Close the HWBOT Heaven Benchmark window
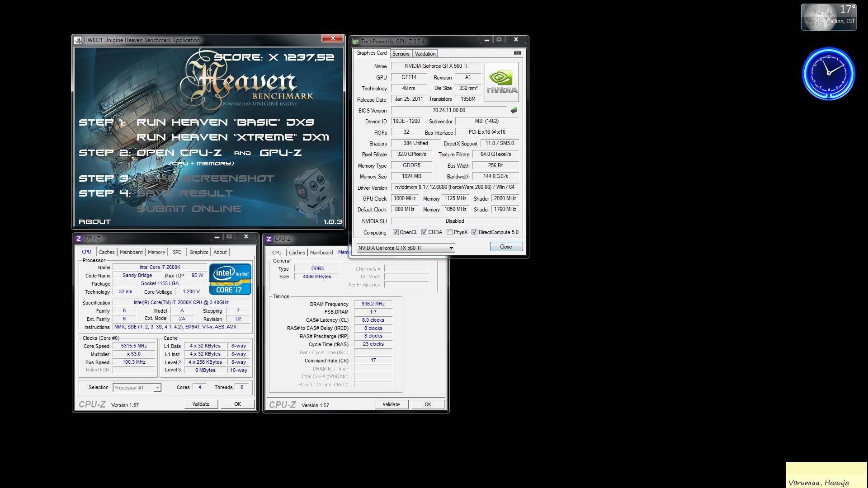 pyautogui.click(x=333, y=38)
